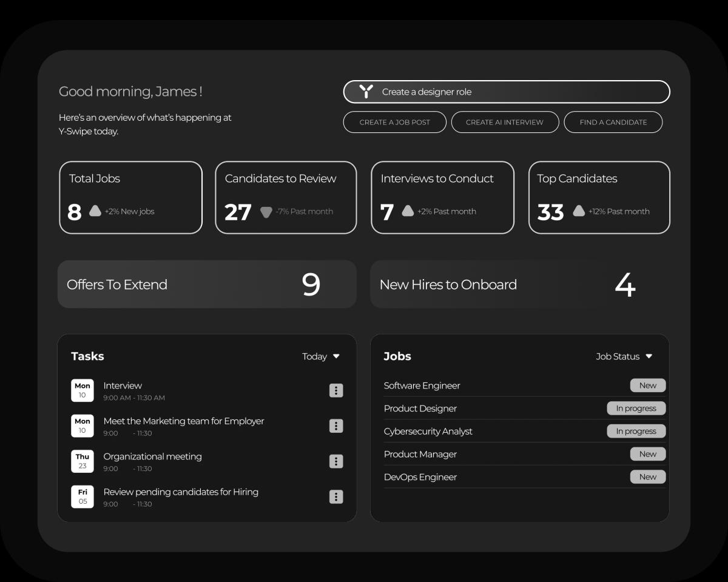Click the Mon 10 date badge for Interview
The image size is (728, 582).
pyautogui.click(x=83, y=390)
